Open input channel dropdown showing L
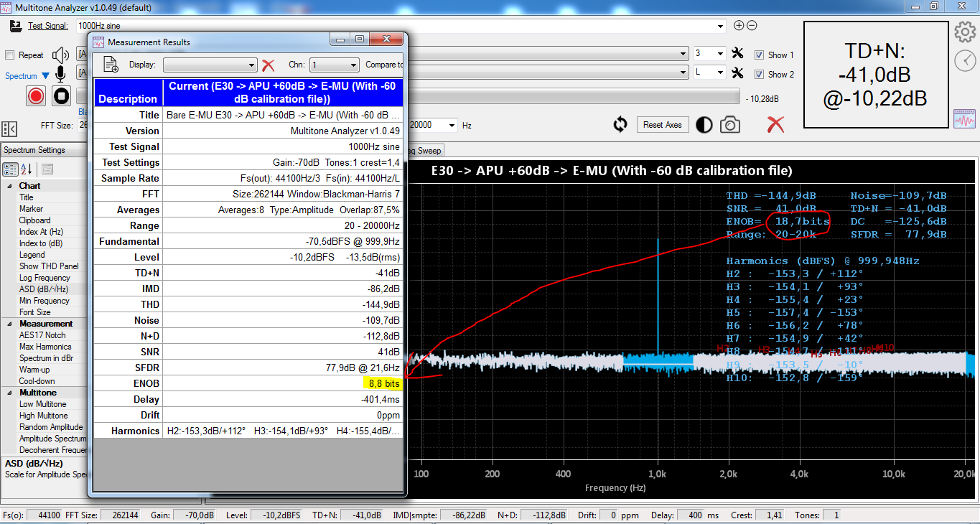980x524 pixels. 719,72
